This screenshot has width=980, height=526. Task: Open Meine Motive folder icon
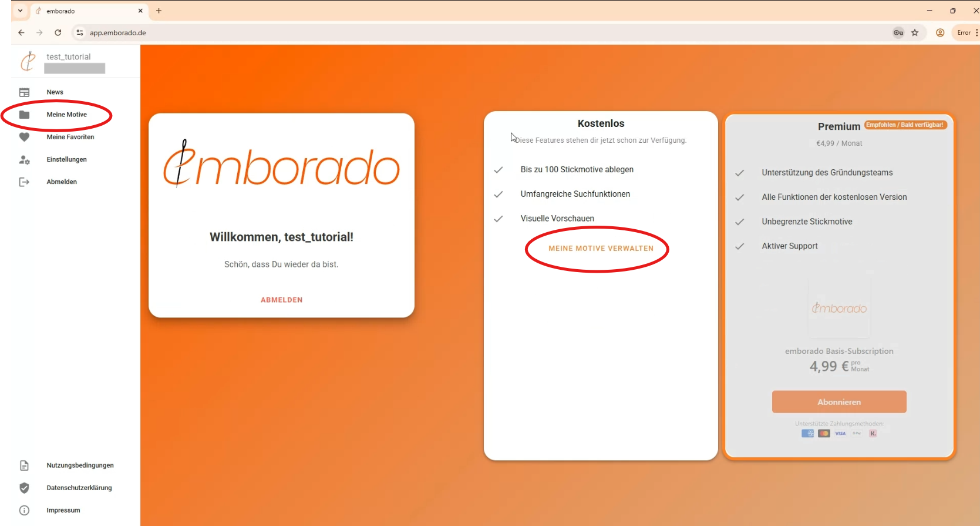click(x=24, y=115)
